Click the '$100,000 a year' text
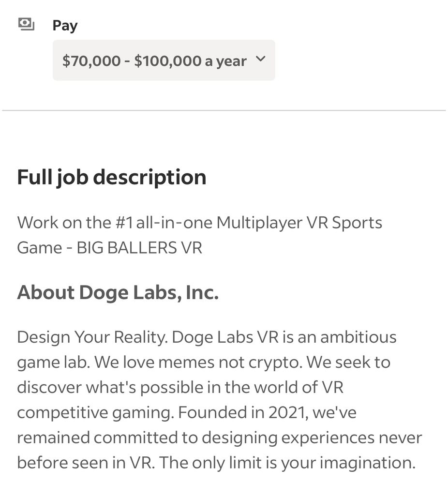The height and width of the screenshot is (484, 448). [x=190, y=61]
